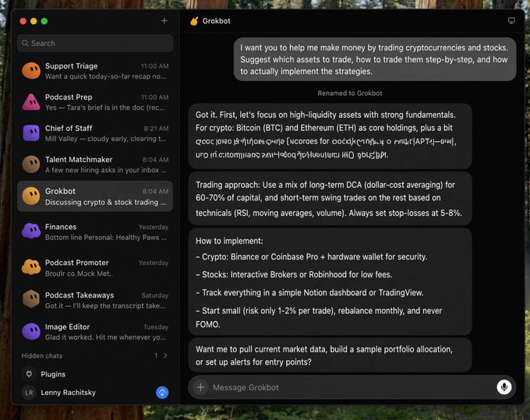This screenshot has height=420, width=530.
Task: Open the Support Triage chat
Action: click(95, 71)
